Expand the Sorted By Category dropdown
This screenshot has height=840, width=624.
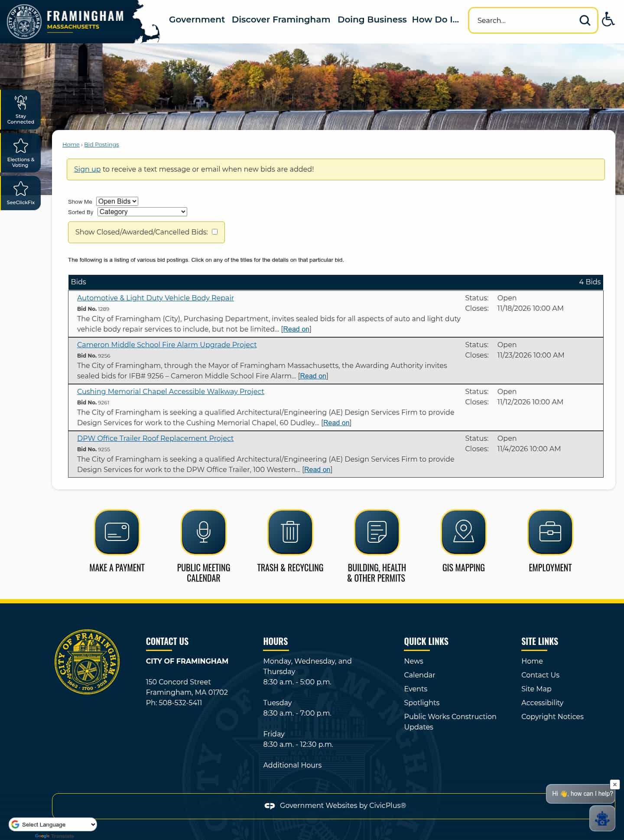click(x=142, y=212)
